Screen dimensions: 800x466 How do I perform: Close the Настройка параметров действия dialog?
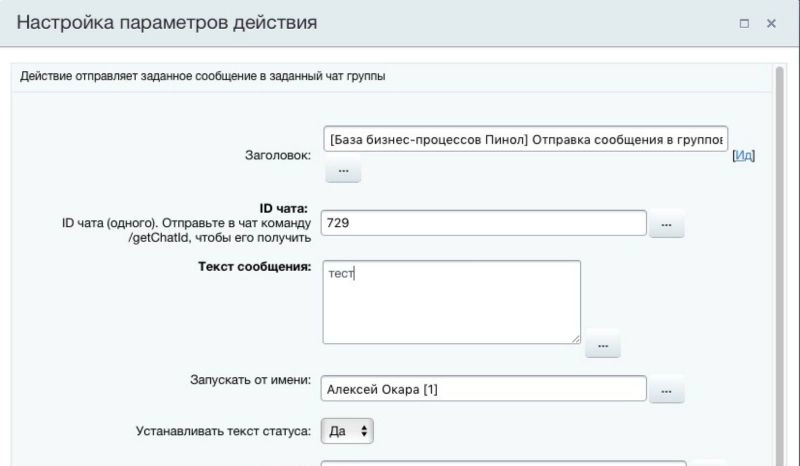coord(771,23)
